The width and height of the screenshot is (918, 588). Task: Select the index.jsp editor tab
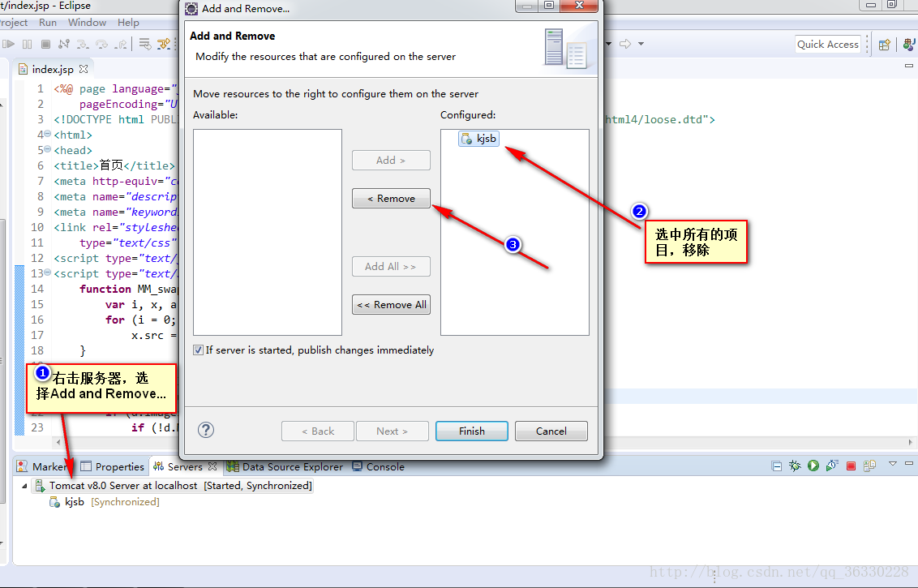tap(53, 69)
